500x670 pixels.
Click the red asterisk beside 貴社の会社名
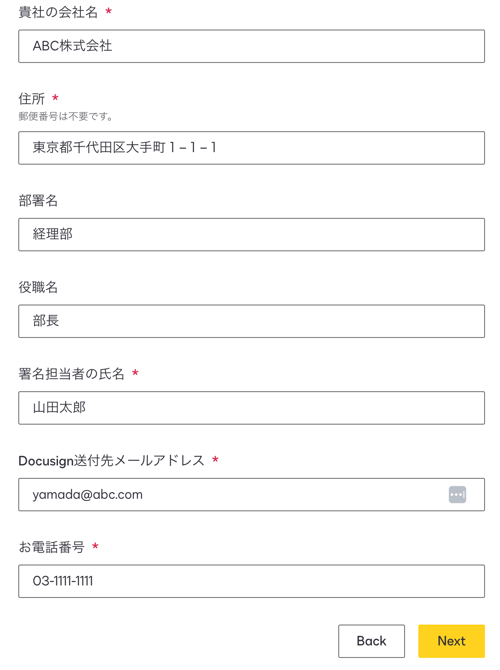tap(109, 11)
